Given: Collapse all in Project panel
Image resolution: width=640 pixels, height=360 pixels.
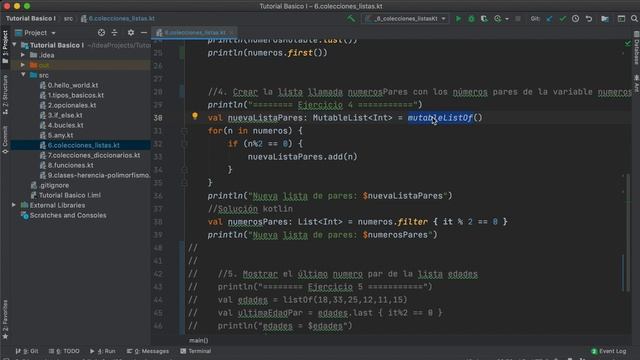Looking at the screenshot, I should (114, 33).
